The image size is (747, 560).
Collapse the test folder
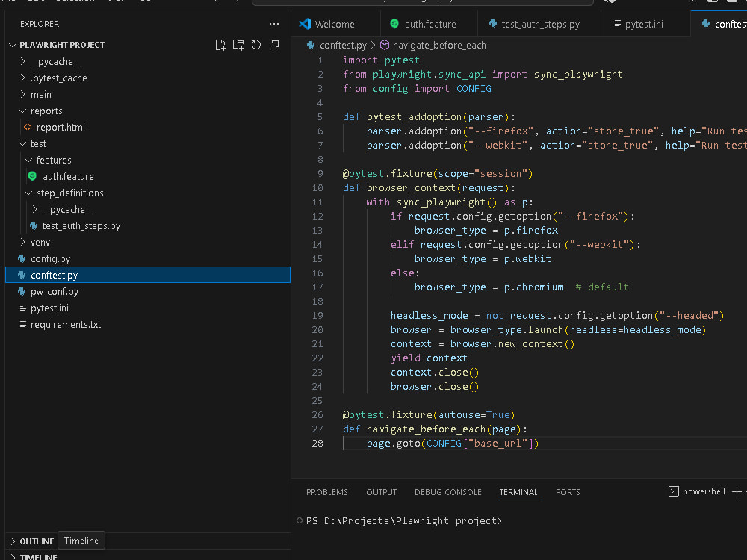click(22, 143)
